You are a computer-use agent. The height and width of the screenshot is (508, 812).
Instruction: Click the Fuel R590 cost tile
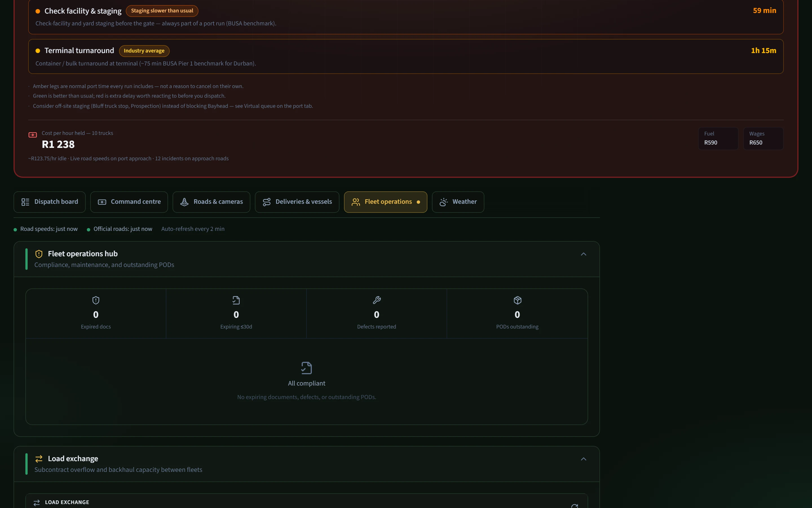[718, 138]
